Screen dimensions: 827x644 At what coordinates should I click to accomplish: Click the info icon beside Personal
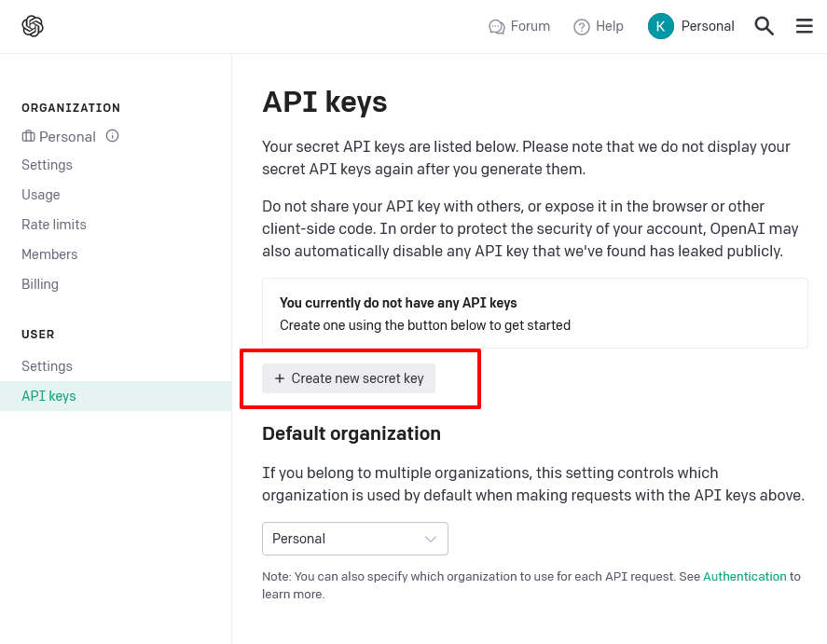click(x=112, y=136)
